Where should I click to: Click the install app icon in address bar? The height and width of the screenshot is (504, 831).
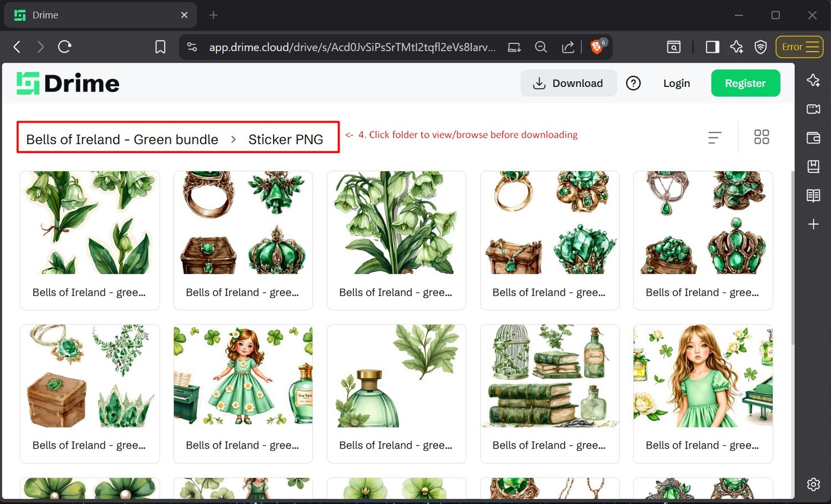point(515,47)
